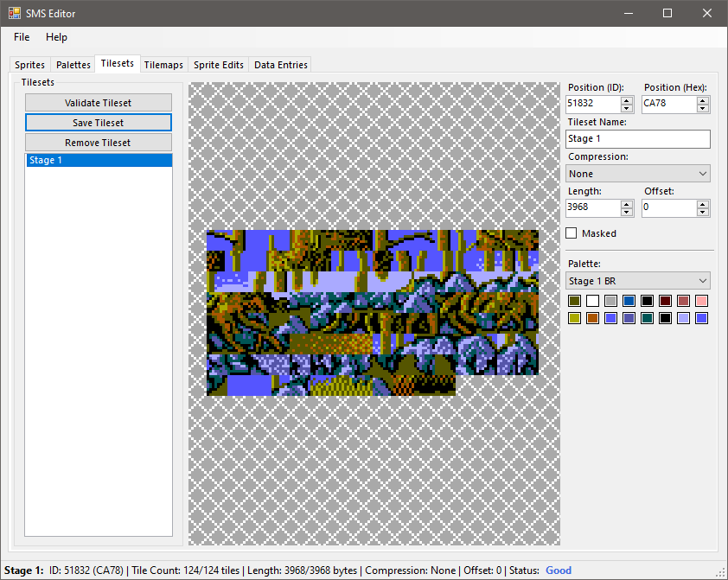Minimize the SMS Editor window
Screen dimensions: 728x580
[x=629, y=13]
